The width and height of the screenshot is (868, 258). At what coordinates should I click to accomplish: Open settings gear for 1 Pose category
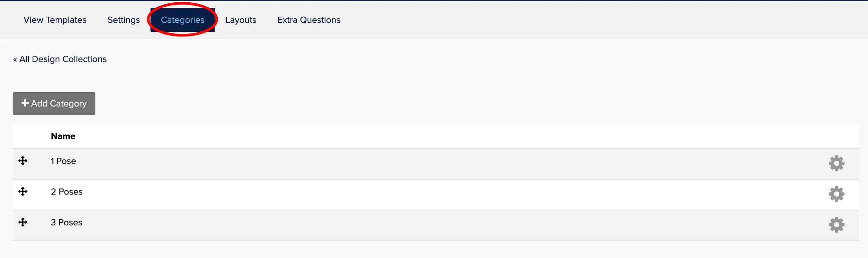(x=836, y=163)
